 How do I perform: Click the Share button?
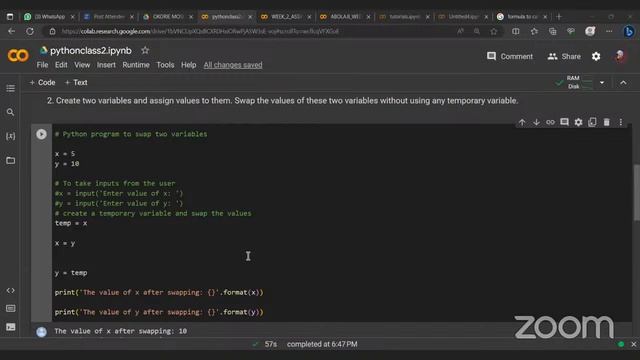tap(564, 56)
